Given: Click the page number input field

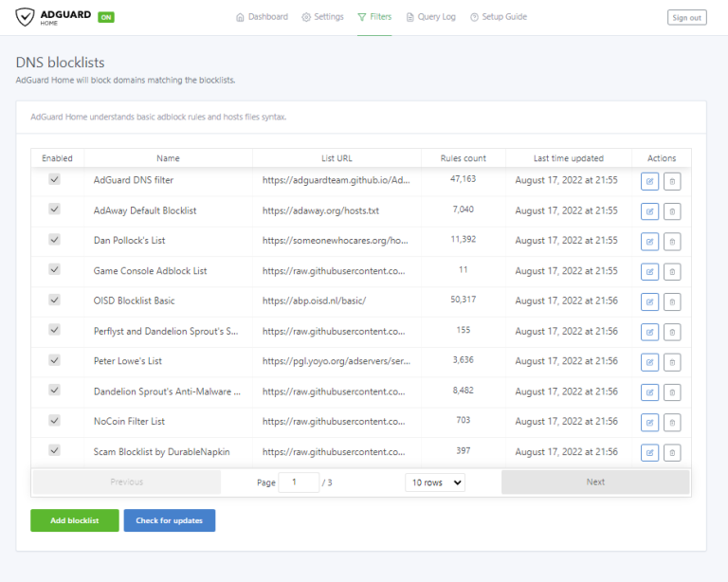Looking at the screenshot, I should (300, 482).
